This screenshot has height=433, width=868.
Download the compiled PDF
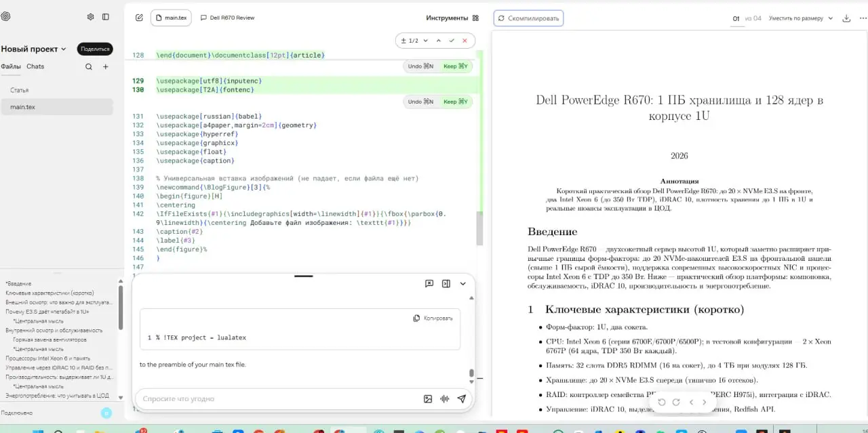846,18
